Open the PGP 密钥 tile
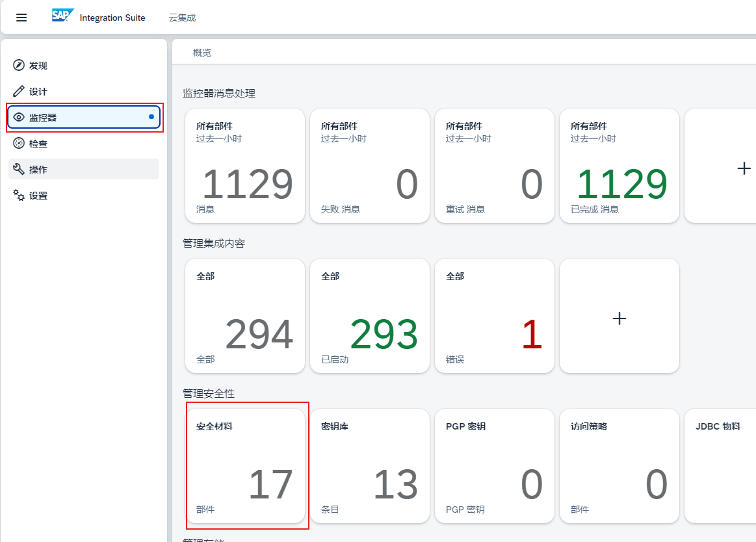 [494, 465]
